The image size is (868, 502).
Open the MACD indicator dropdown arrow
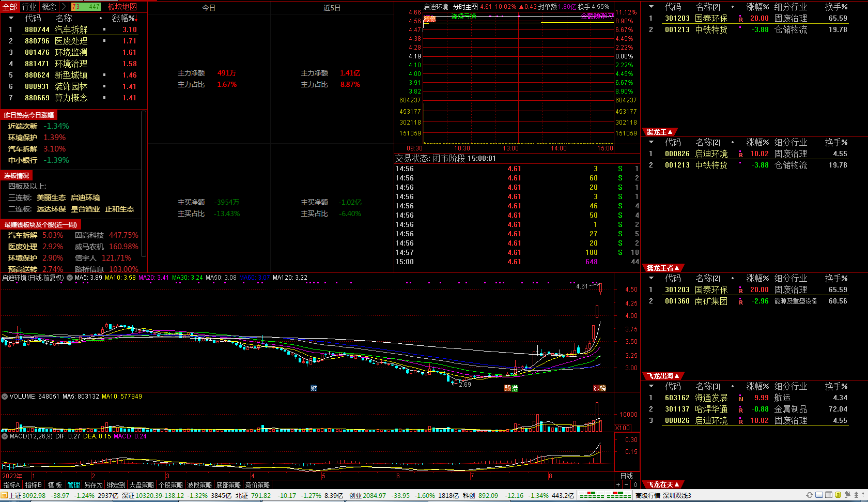pos(5,436)
